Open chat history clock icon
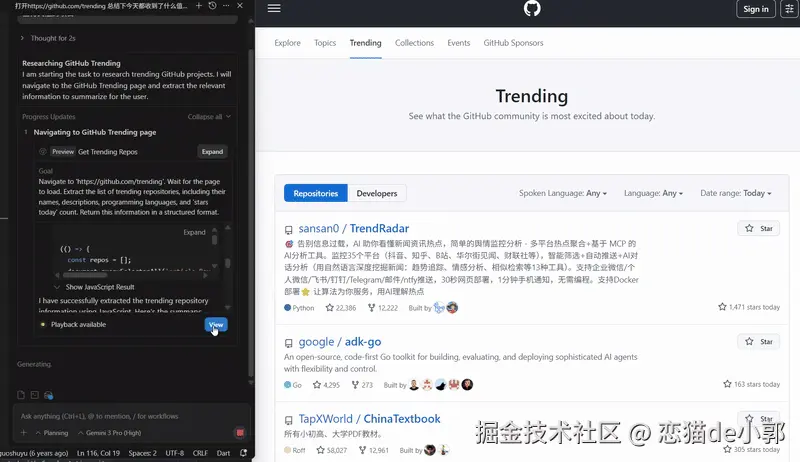 click(x=212, y=6)
